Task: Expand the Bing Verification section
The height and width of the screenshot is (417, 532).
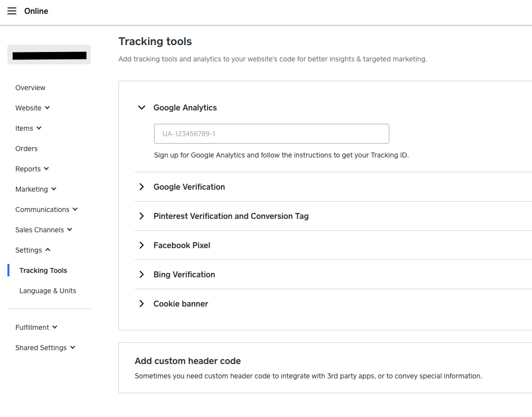Action: point(142,274)
